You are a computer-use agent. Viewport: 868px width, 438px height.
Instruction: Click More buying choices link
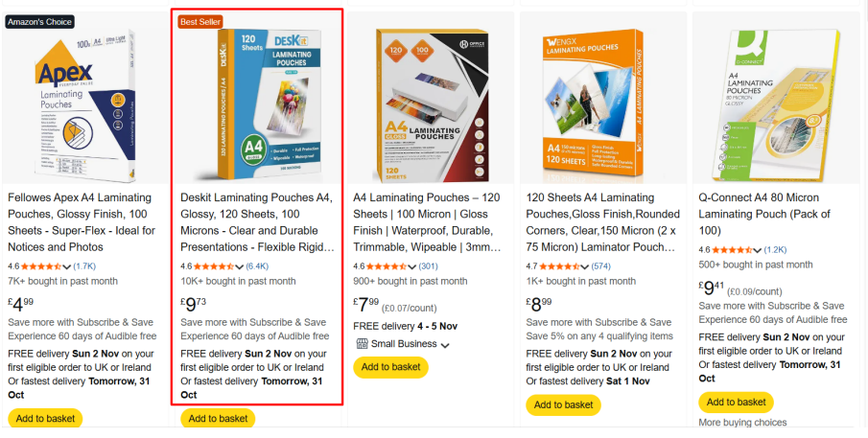742,423
